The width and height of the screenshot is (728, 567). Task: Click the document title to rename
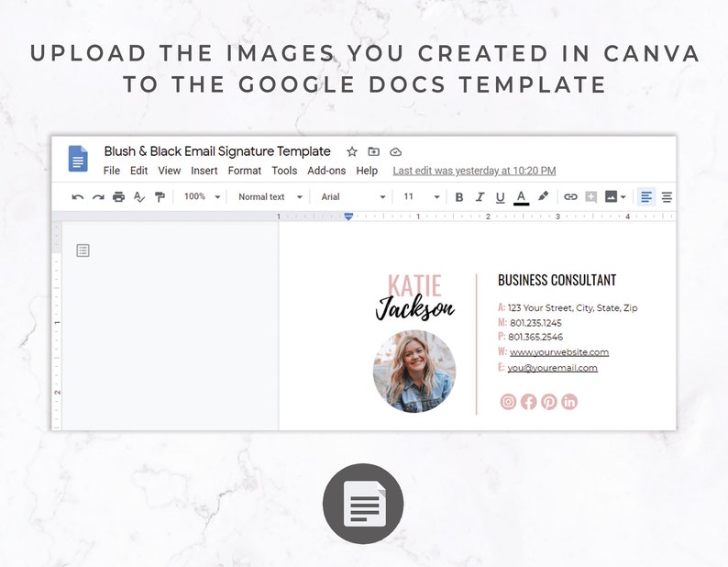(x=217, y=151)
